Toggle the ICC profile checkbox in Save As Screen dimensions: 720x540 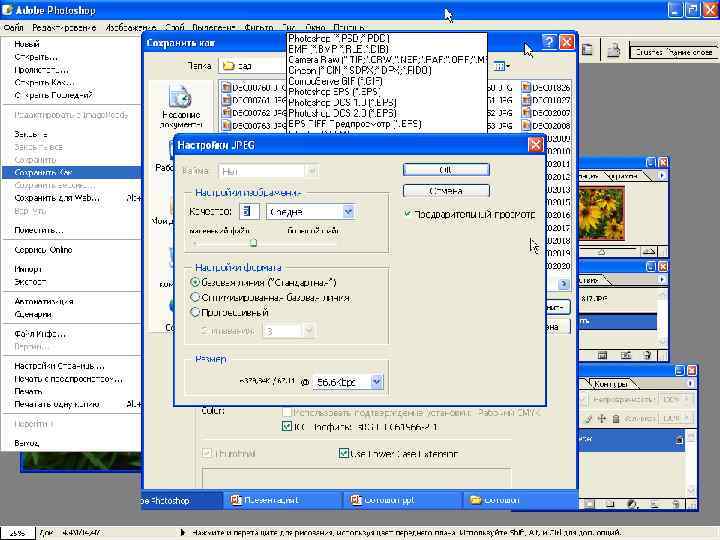(x=287, y=427)
